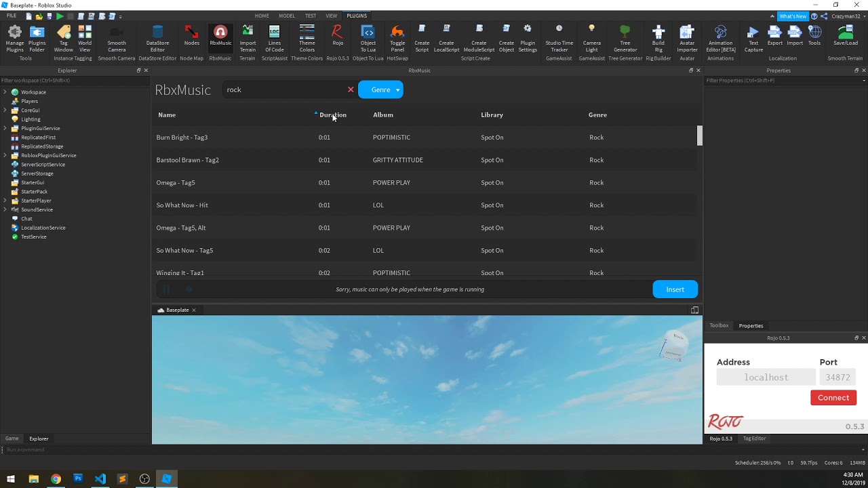Click the music list scrollbar
Screen dimensions: 868x488
coord(700,136)
